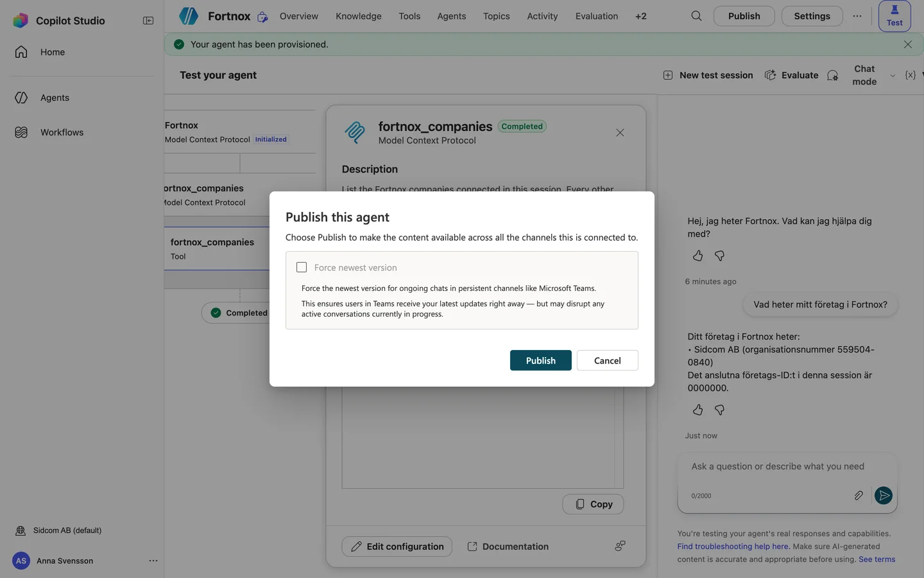The height and width of the screenshot is (578, 924).
Task: Open the See terms link
Action: pos(877,559)
